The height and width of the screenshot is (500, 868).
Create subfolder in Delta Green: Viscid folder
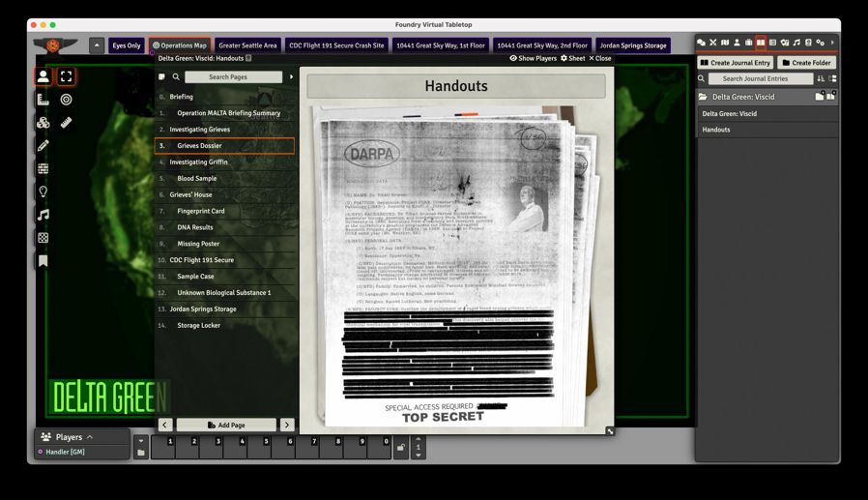(820, 97)
